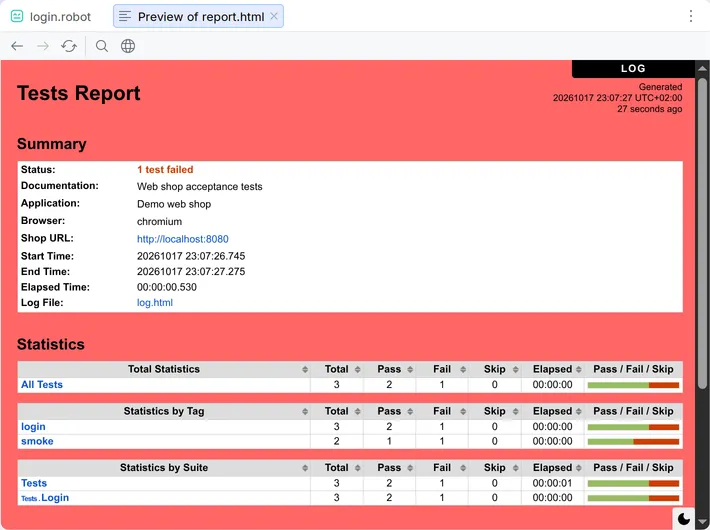Open the preview in a web browser

point(128,46)
